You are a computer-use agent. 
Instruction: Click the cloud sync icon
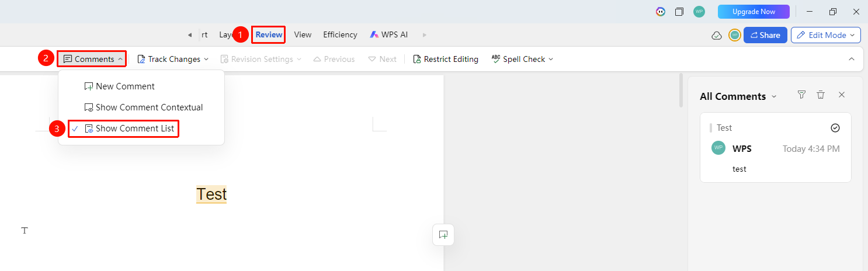tap(717, 36)
